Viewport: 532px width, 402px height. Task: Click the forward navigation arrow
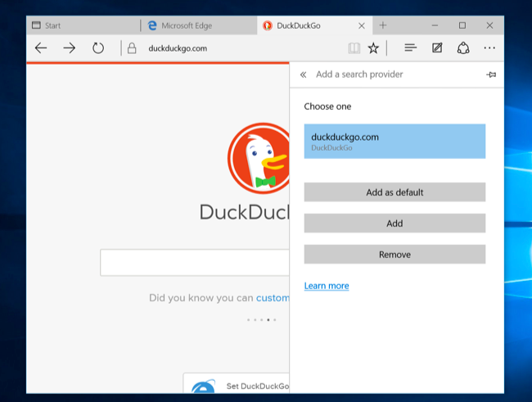click(70, 48)
